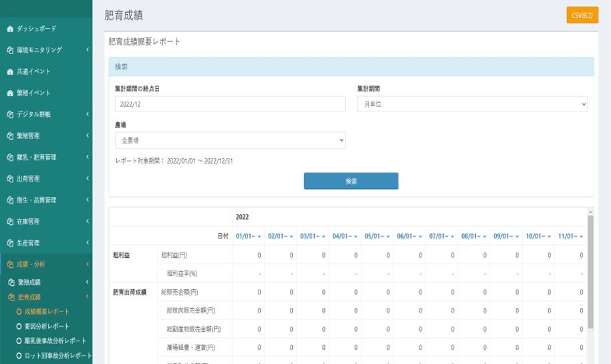Click the 離乳・肥育管理 sidebar icon

click(x=10, y=157)
